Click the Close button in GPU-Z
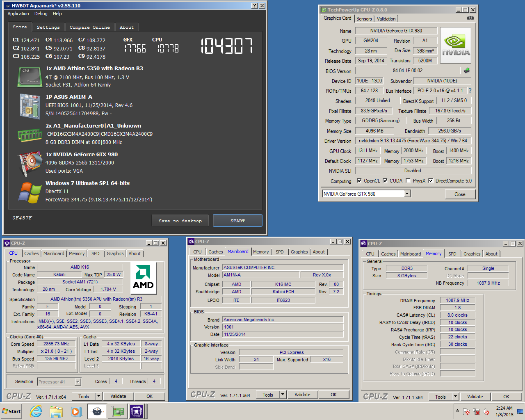 pyautogui.click(x=460, y=194)
